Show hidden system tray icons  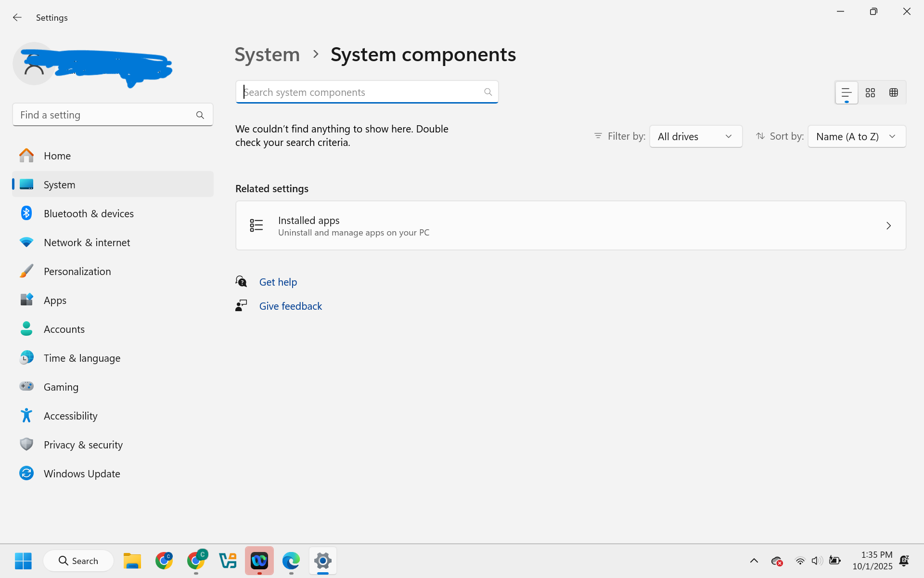[754, 561]
